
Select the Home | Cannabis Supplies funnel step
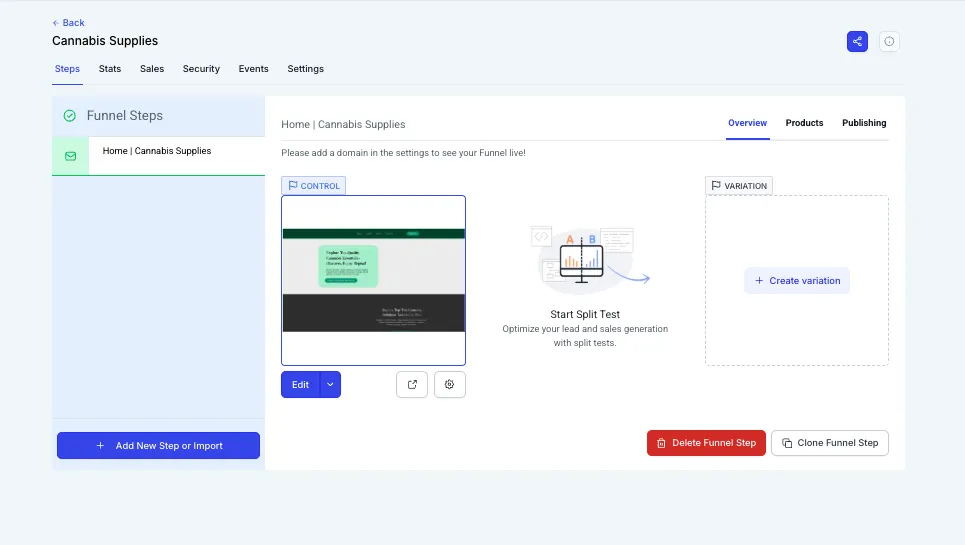coord(158,156)
